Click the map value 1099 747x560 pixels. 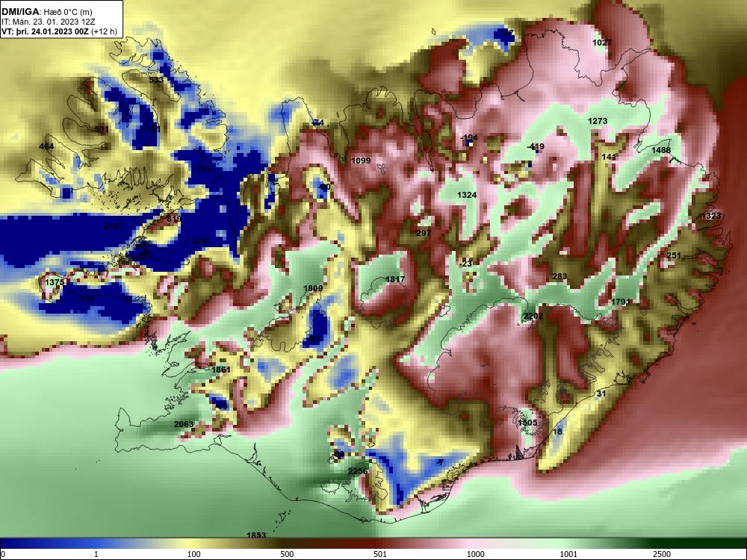pyautogui.click(x=361, y=161)
